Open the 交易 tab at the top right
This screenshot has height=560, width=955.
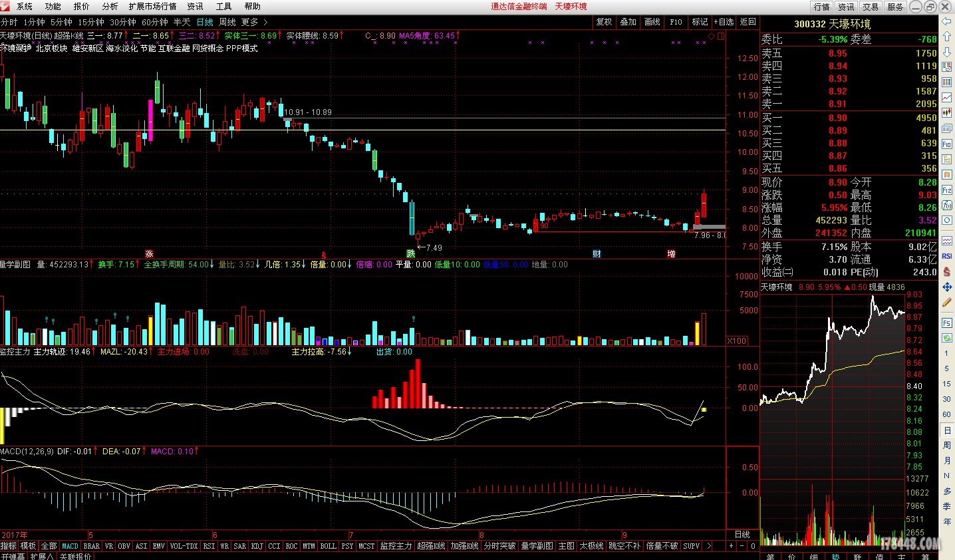click(871, 7)
